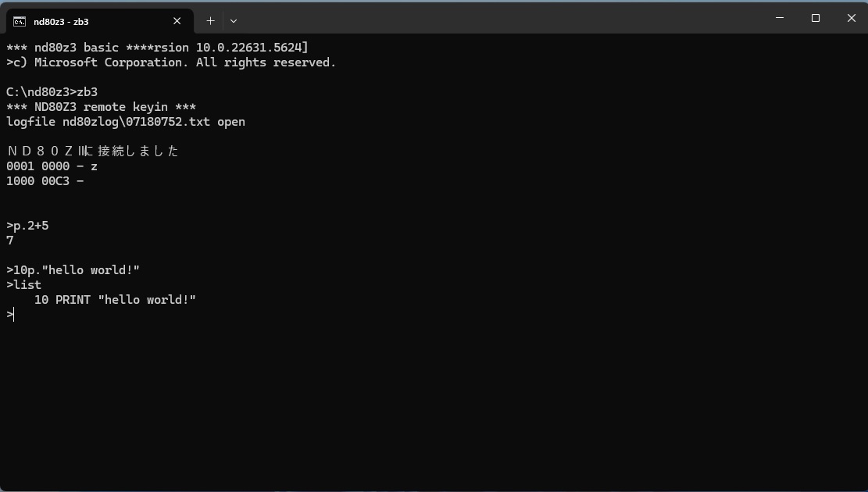Click the listed line 10 PRINT "hello world!"

click(x=115, y=300)
